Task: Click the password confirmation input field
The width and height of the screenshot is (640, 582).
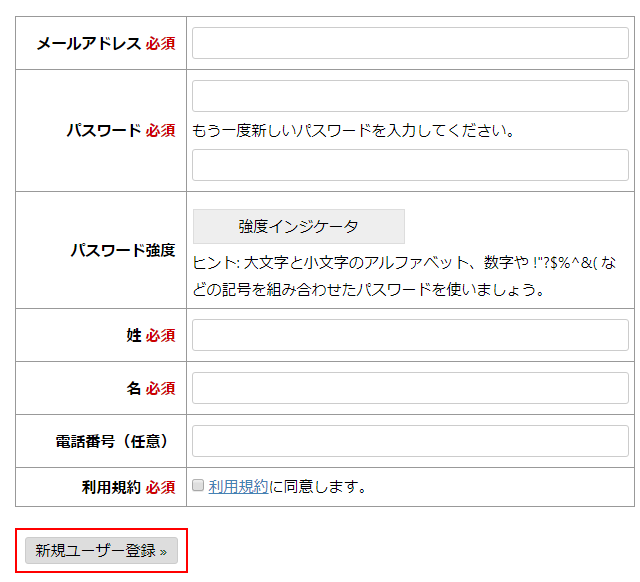Action: click(x=410, y=165)
